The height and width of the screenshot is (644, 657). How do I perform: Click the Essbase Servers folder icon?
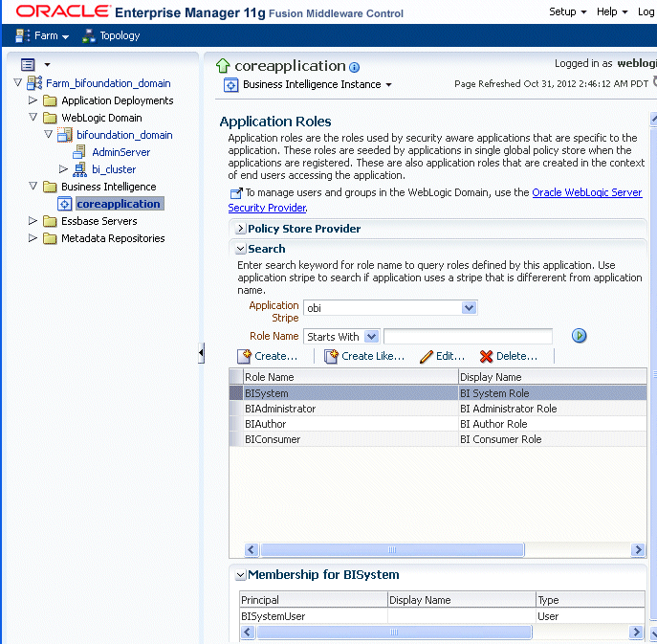click(x=50, y=221)
